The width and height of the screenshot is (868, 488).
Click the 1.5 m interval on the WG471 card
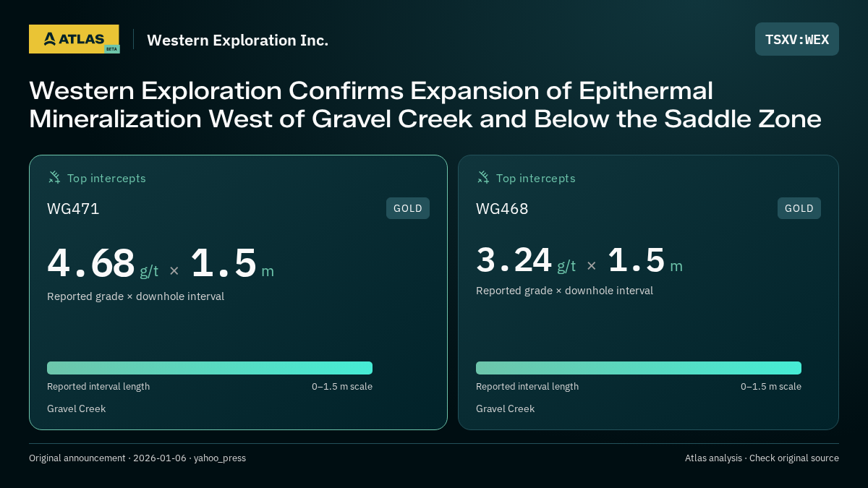click(x=232, y=263)
